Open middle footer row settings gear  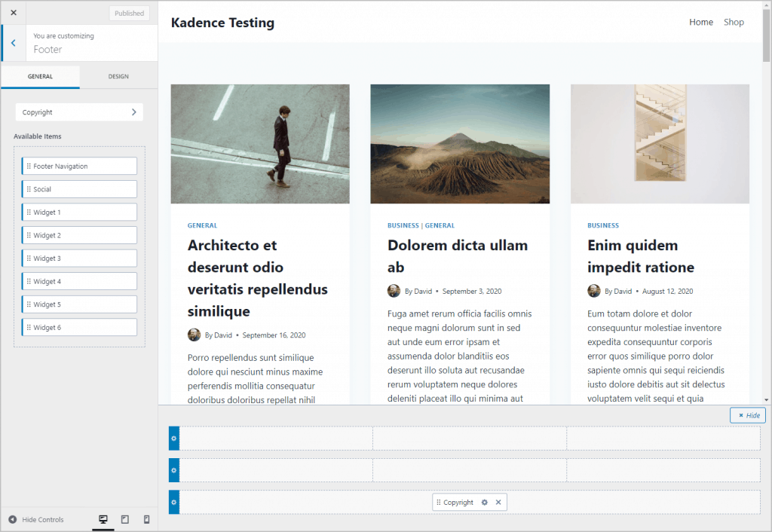pos(173,469)
